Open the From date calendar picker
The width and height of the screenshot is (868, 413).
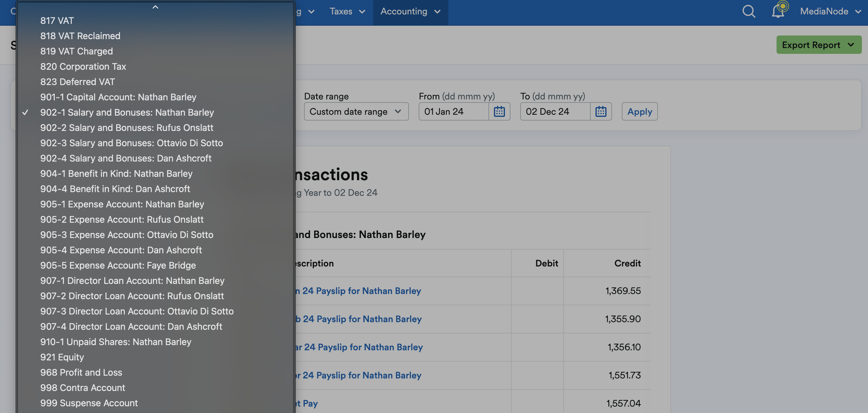click(499, 112)
